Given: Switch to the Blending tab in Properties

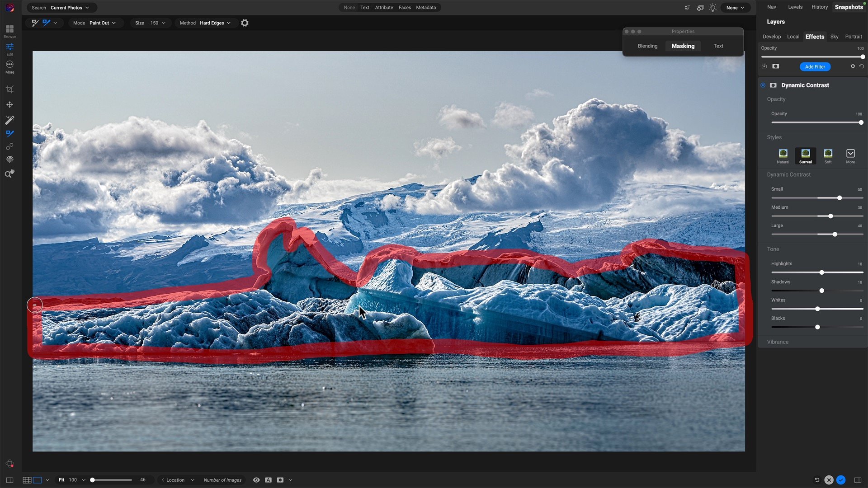Looking at the screenshot, I should tap(647, 46).
